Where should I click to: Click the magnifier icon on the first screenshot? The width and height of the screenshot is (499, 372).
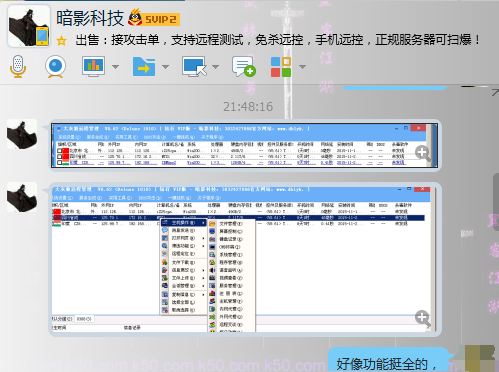point(423,153)
